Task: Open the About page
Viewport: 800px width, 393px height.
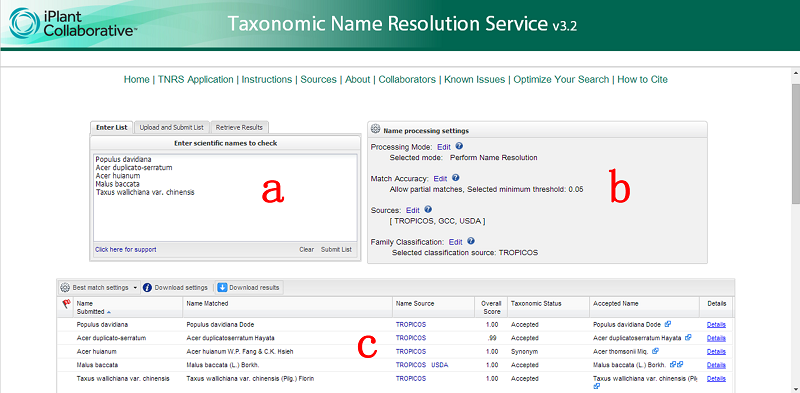Action: click(358, 80)
